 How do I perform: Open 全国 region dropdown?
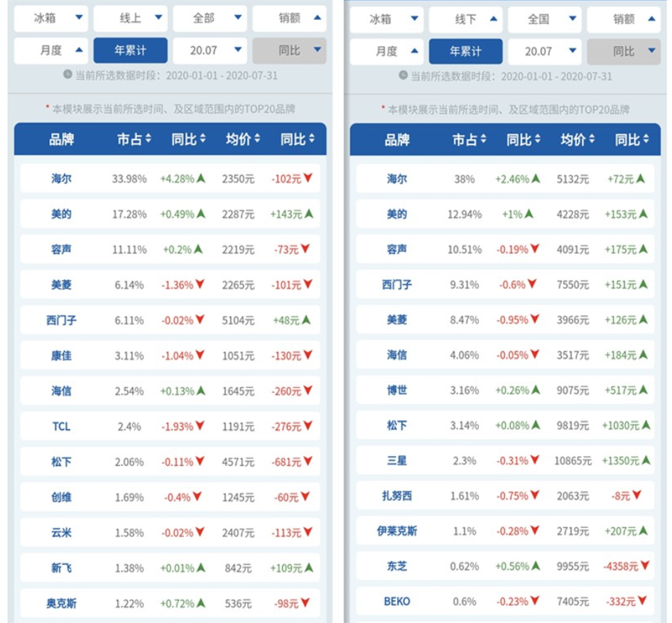(x=545, y=19)
